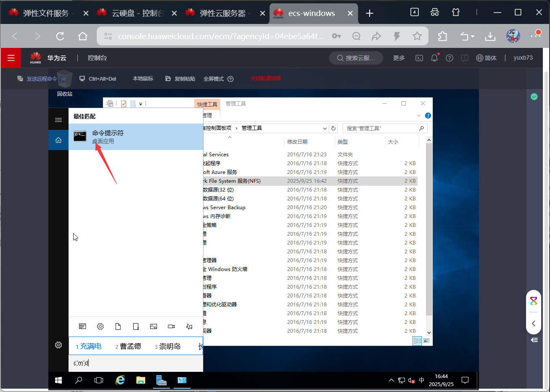The height and width of the screenshot is (392, 550).
Task: Select the music filter icon in search panel
Action: tap(189, 326)
